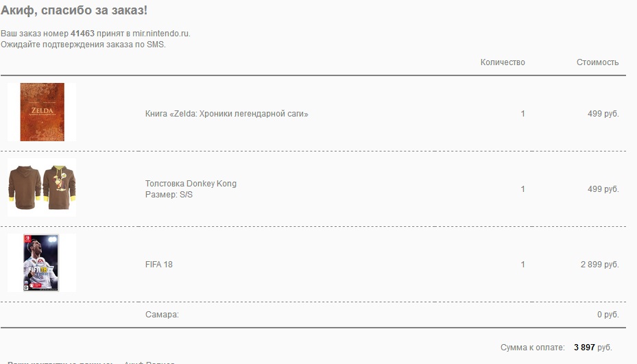Click the 0 руб. delivery cost
The image size is (637, 364).
tap(608, 315)
